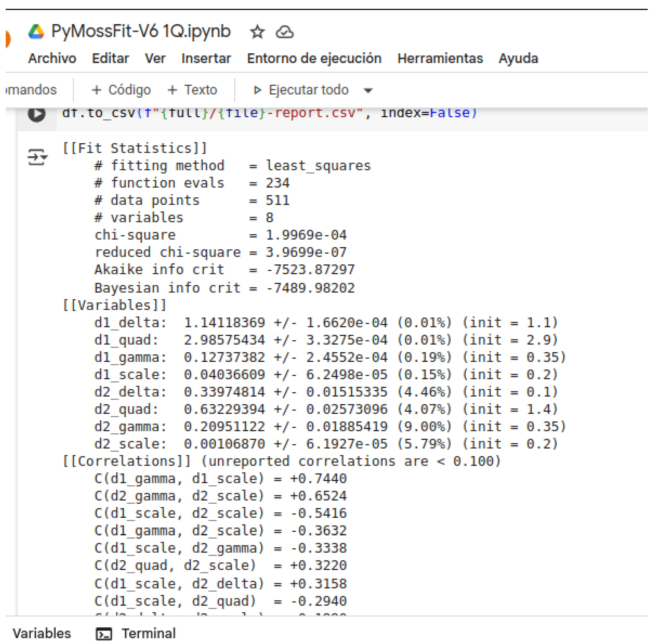Run the df.to_csv code cell
The image size is (659, 644).
click(x=36, y=115)
